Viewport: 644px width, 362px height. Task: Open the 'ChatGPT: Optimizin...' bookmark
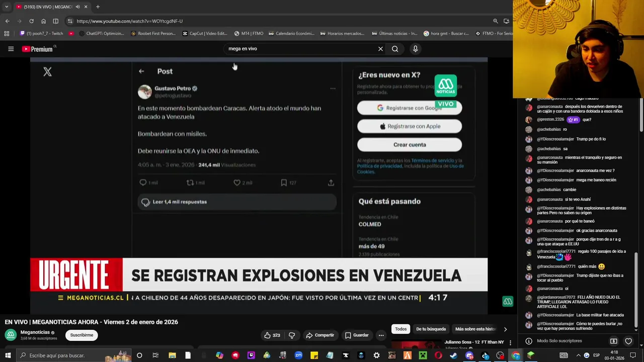click(x=101, y=34)
